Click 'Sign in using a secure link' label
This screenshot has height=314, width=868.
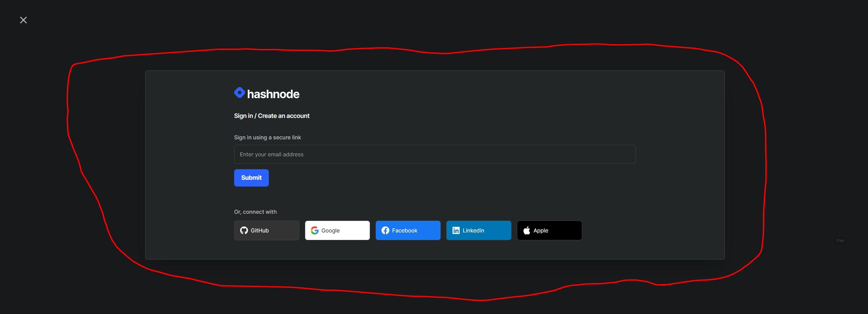point(267,137)
